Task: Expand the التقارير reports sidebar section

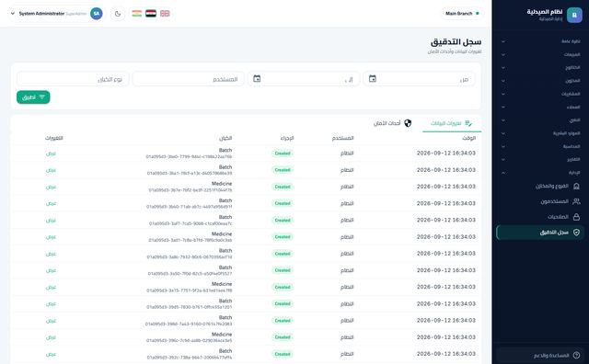Action: coord(540,160)
